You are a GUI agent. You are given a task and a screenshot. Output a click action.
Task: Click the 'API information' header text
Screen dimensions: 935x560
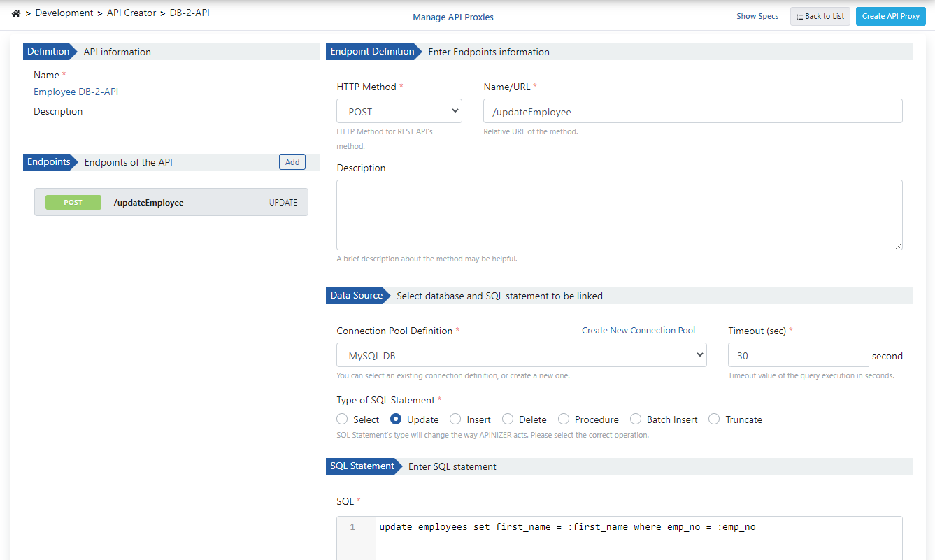pyautogui.click(x=117, y=52)
